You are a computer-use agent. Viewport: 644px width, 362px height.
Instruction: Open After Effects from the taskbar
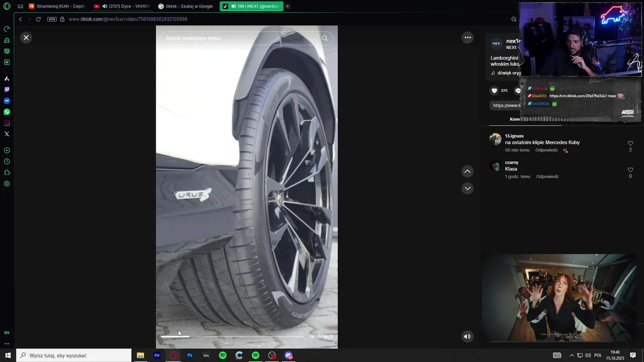point(157,355)
